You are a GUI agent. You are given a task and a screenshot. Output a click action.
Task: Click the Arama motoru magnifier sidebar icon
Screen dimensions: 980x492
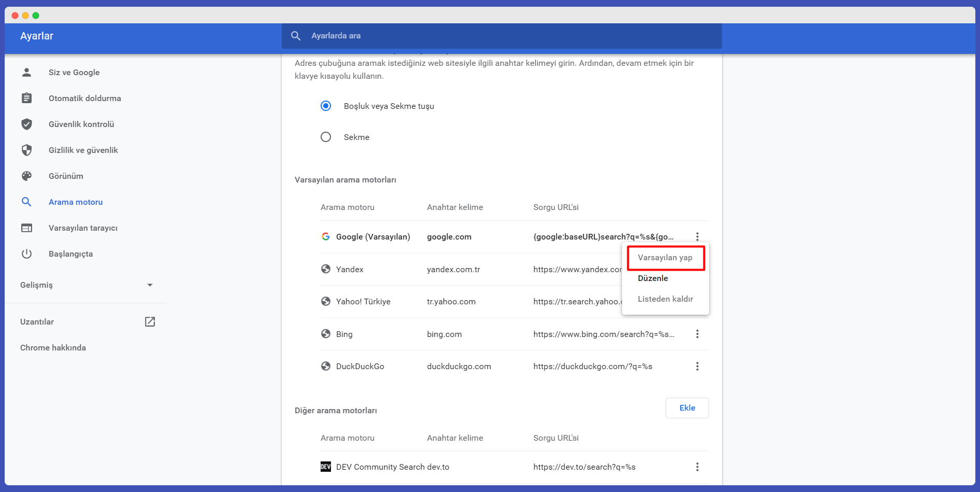26,202
